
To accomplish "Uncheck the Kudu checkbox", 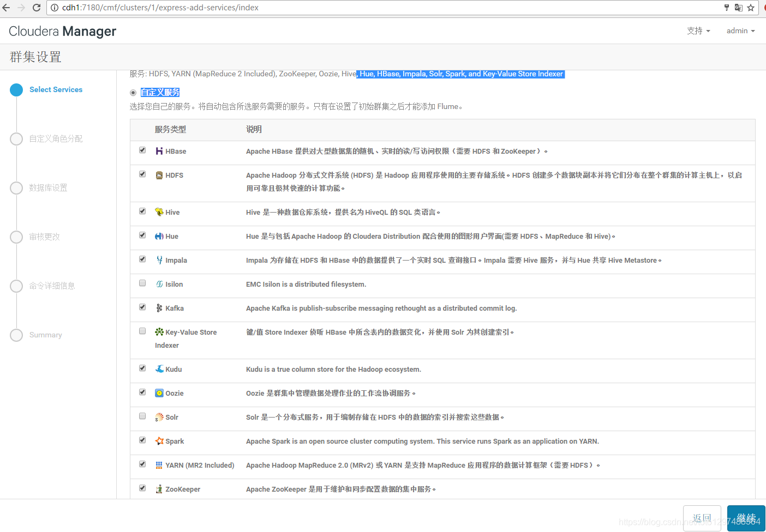I will (142, 368).
